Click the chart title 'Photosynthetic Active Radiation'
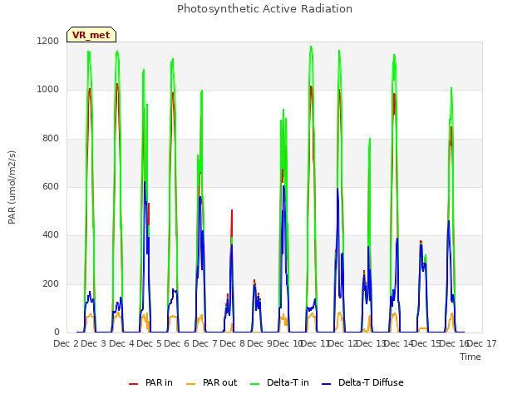 [x=264, y=9]
